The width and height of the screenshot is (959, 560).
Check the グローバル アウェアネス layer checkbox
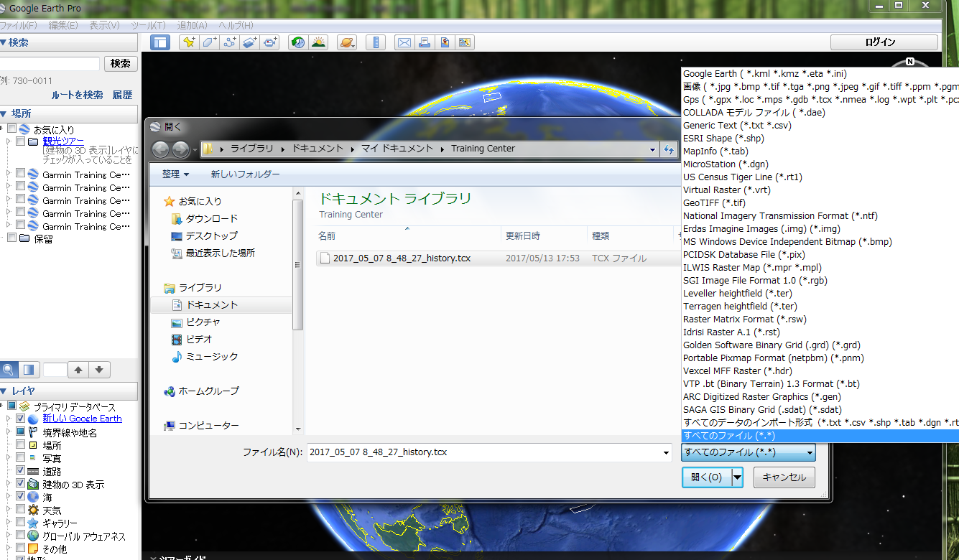[20, 536]
